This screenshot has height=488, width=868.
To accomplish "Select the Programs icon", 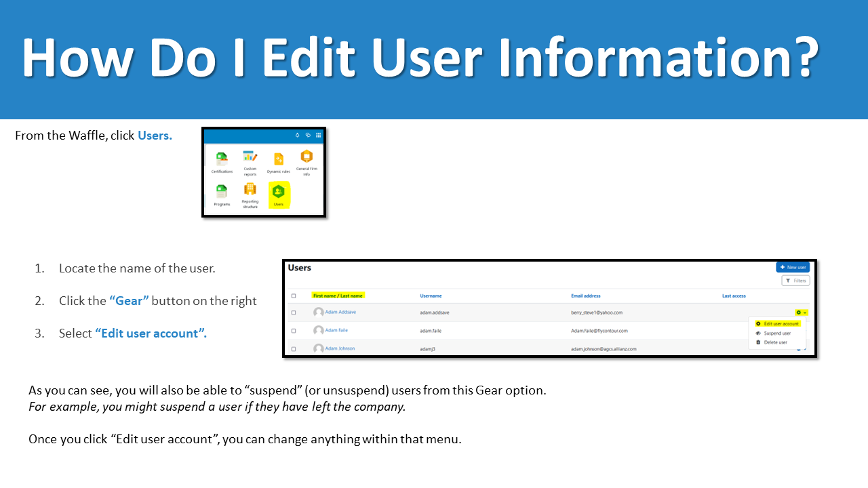I will [x=221, y=190].
